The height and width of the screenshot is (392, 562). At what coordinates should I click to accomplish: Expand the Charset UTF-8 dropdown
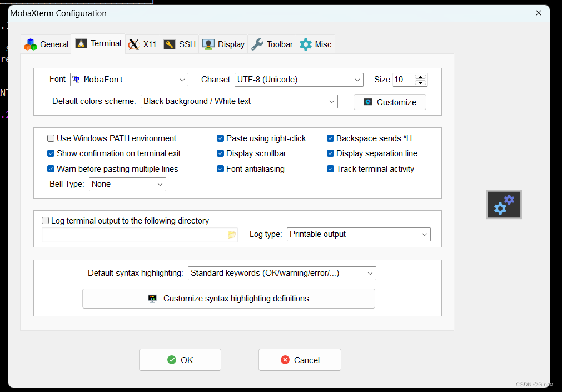299,80
